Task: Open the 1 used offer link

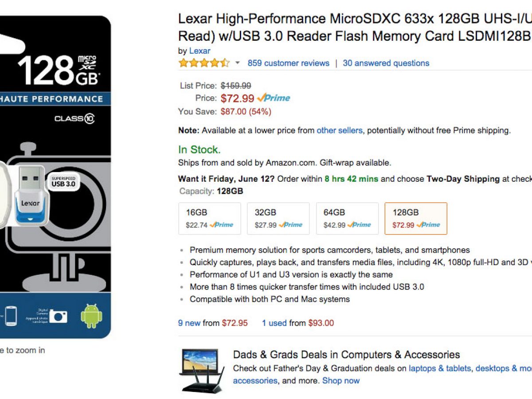Action: tap(274, 323)
